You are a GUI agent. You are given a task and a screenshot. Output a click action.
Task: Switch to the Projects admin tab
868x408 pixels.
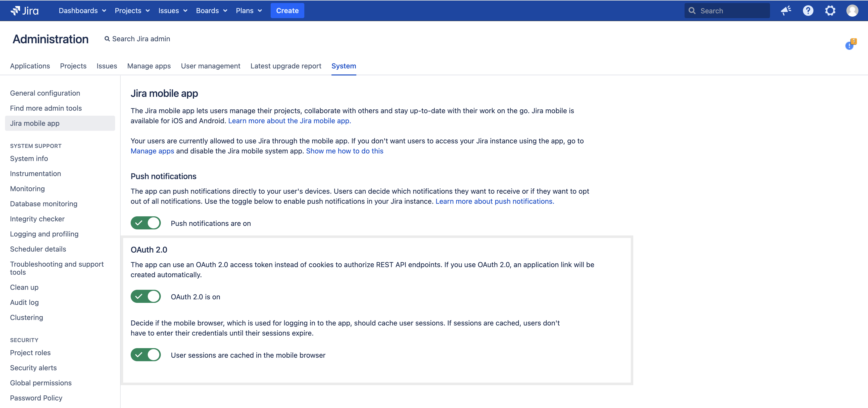(73, 66)
